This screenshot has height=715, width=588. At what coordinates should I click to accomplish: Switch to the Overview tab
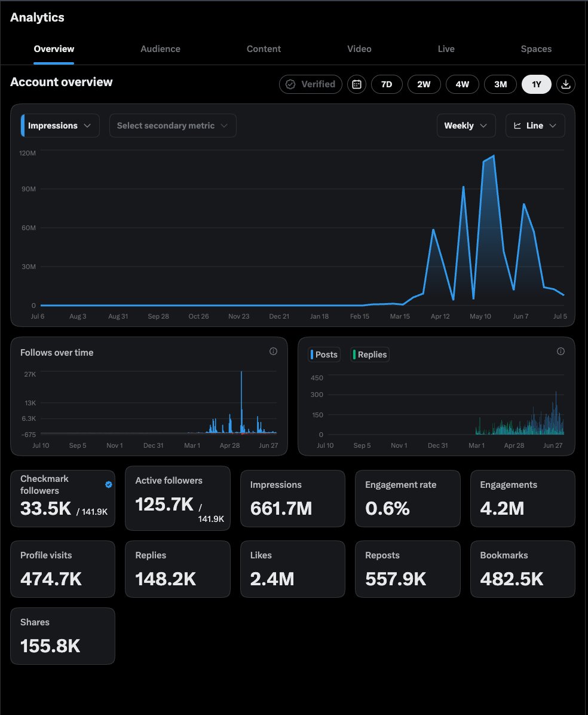(54, 49)
